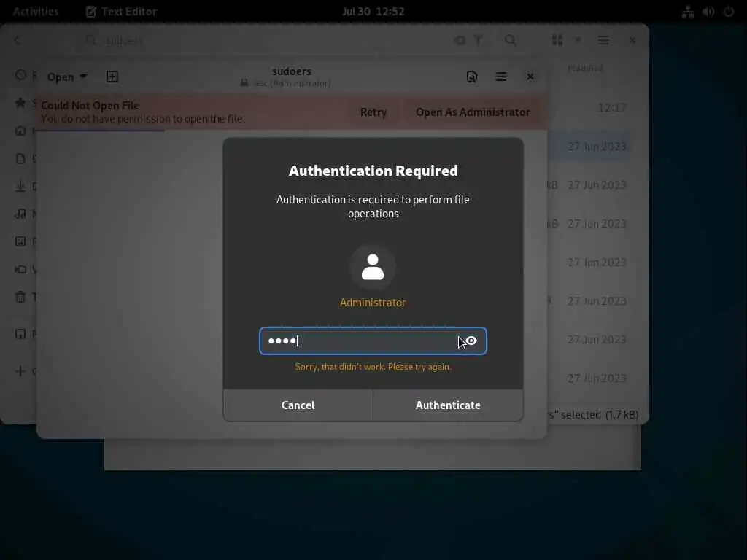Focus the Administrator password field
Image resolution: width=747 pixels, height=560 pixels.
click(x=373, y=341)
